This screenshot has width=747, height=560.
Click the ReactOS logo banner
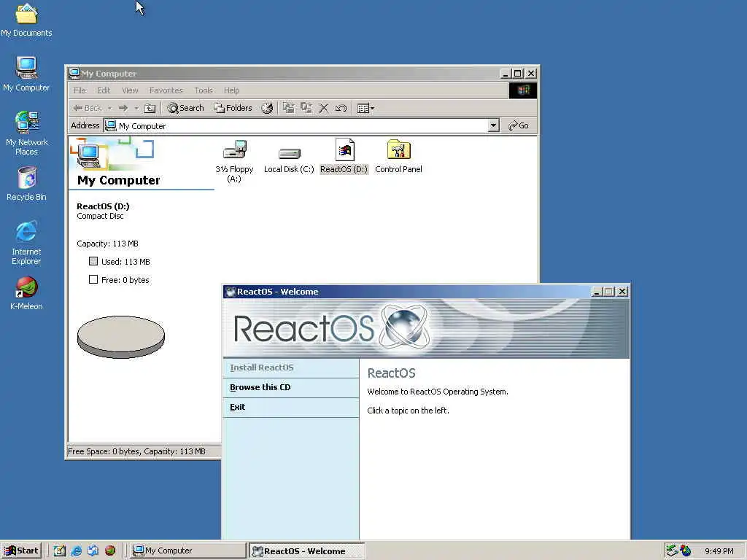426,329
